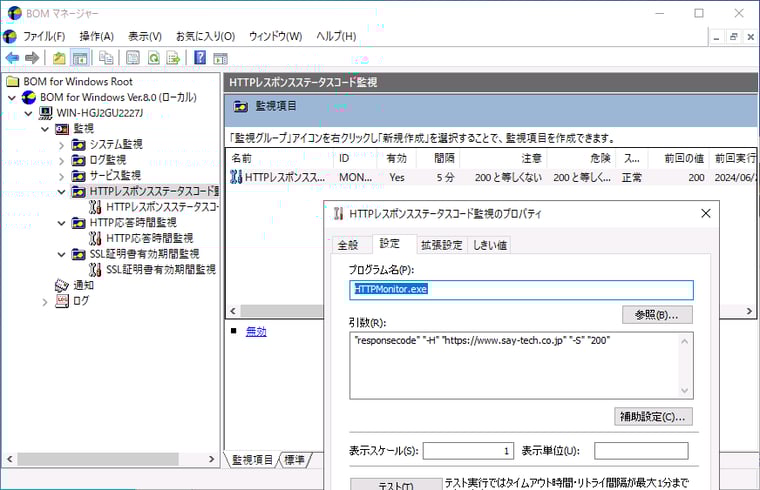Click the app icon in the menu bar
The height and width of the screenshot is (490, 760).
point(10,36)
